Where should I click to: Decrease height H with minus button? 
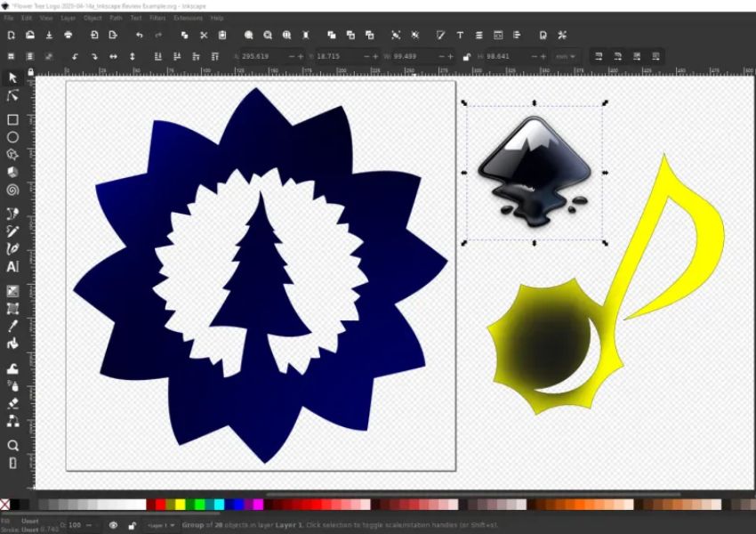[534, 56]
